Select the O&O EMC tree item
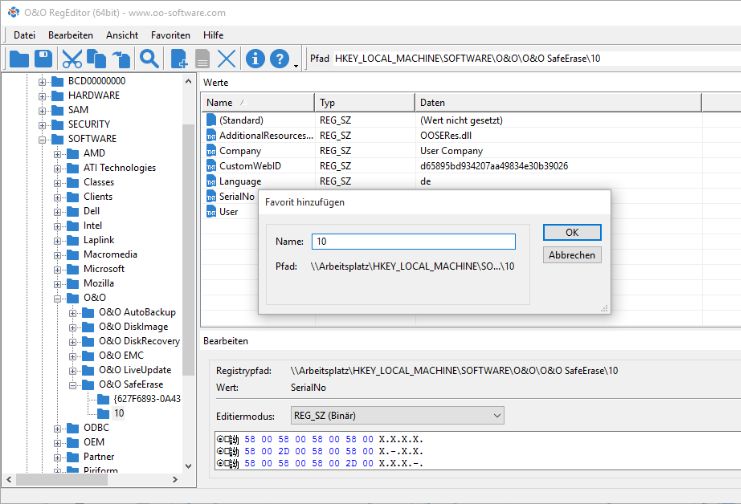This screenshot has height=504, width=741. coord(121,356)
